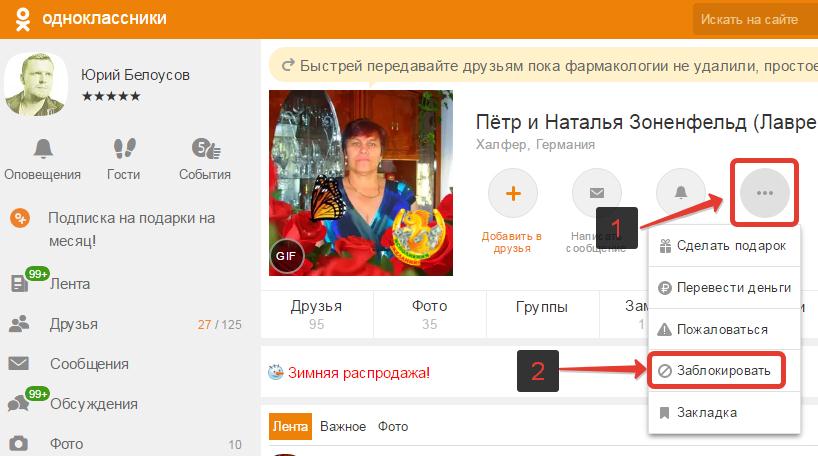Viewport: 818px width, 456px height.
Task: Open the Оповещения bell icon
Action: tap(43, 149)
